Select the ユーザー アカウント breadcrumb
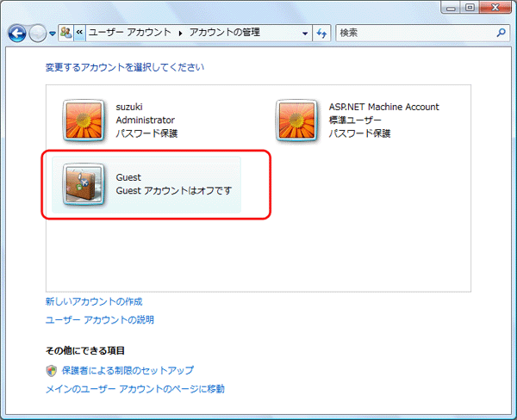This screenshot has height=420, width=517. pos(130,33)
